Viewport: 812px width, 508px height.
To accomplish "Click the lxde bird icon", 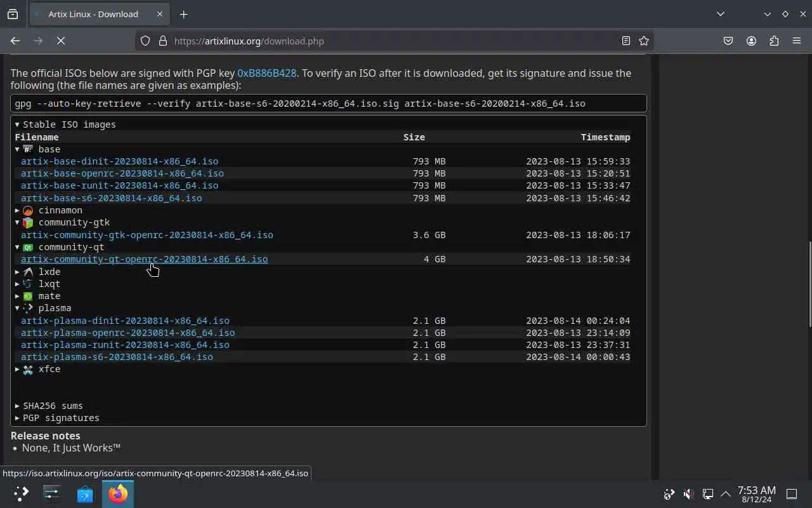I will pos(28,272).
